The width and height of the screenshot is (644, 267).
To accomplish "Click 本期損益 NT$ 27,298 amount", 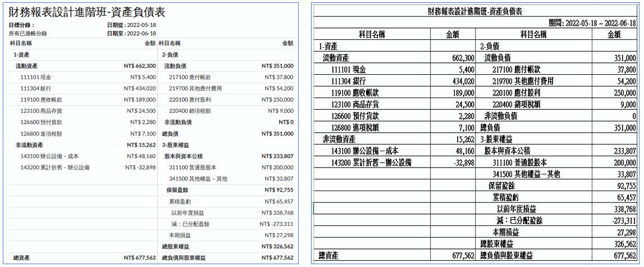I will point(279,236).
